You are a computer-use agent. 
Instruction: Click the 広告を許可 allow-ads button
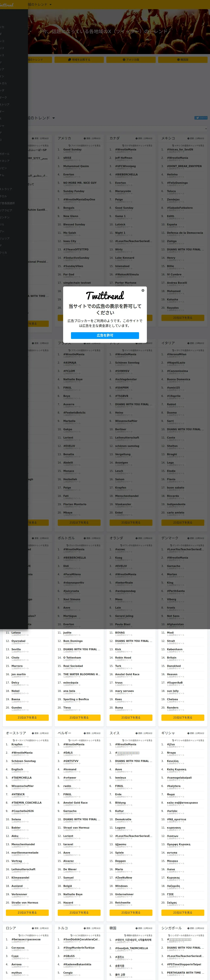pyautogui.click(x=105, y=335)
